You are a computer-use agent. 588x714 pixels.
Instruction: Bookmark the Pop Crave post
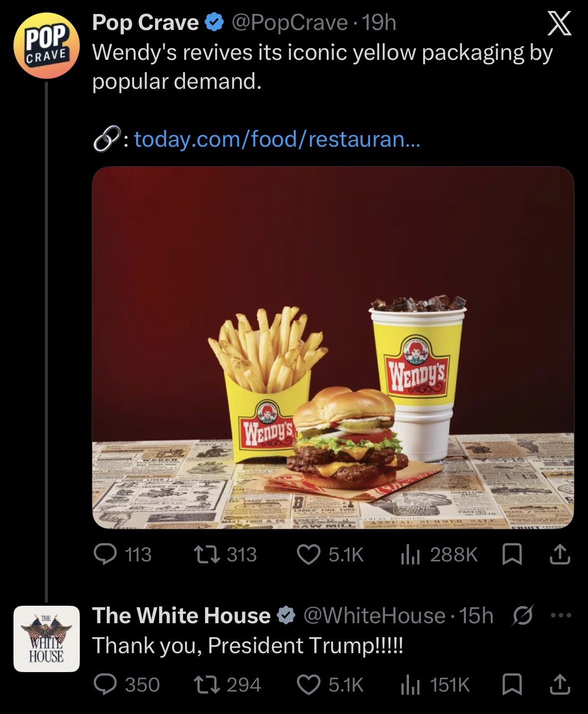512,554
